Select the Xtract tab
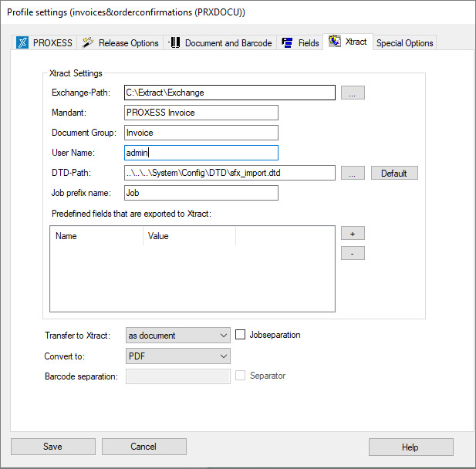476x469 pixels. [348, 42]
